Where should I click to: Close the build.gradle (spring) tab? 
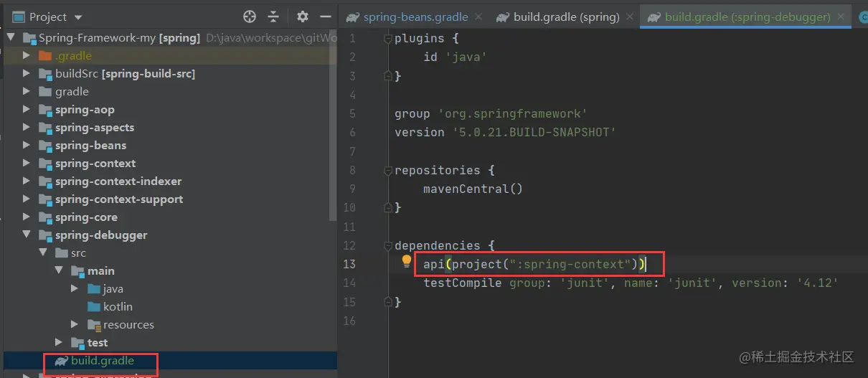pos(630,16)
